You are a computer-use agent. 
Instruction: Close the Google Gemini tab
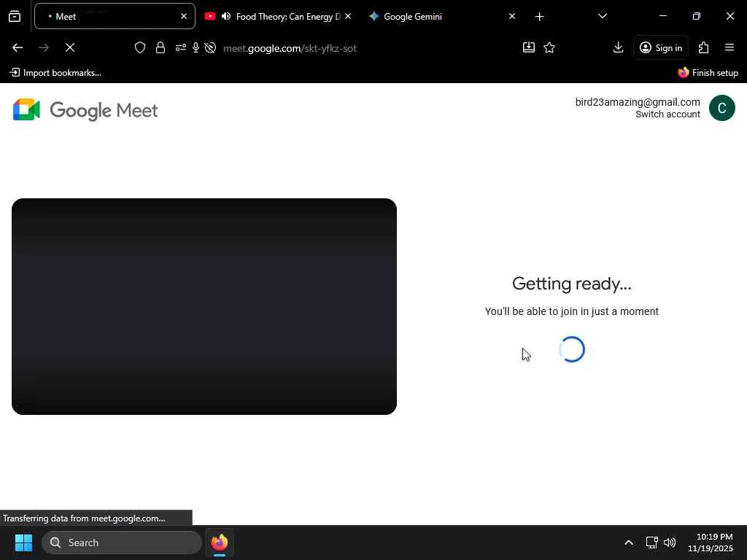pyautogui.click(x=511, y=16)
